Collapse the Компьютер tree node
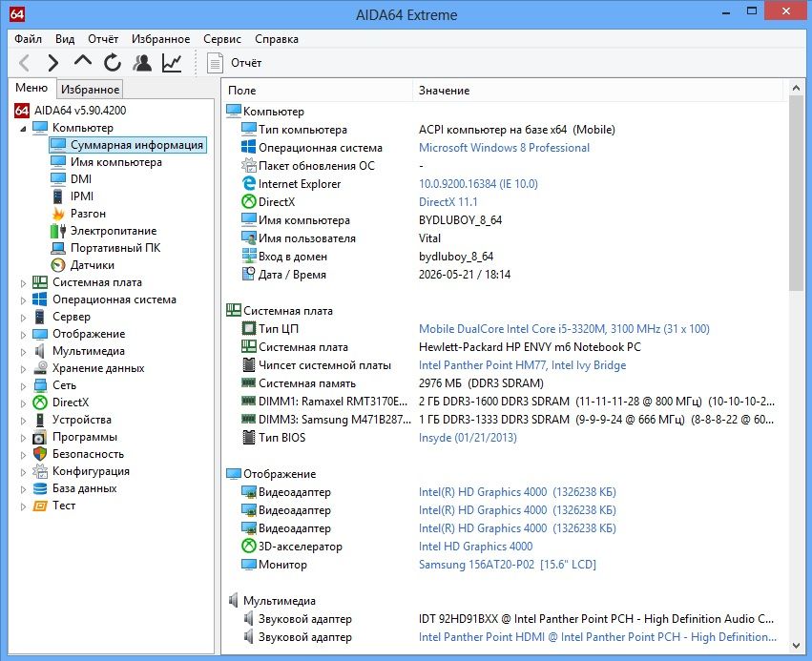Screen dimensions: 812x661 (x=23, y=129)
